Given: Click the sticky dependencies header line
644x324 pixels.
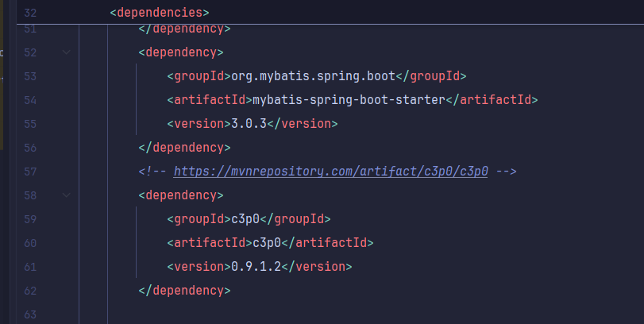Looking at the screenshot, I should [160, 13].
